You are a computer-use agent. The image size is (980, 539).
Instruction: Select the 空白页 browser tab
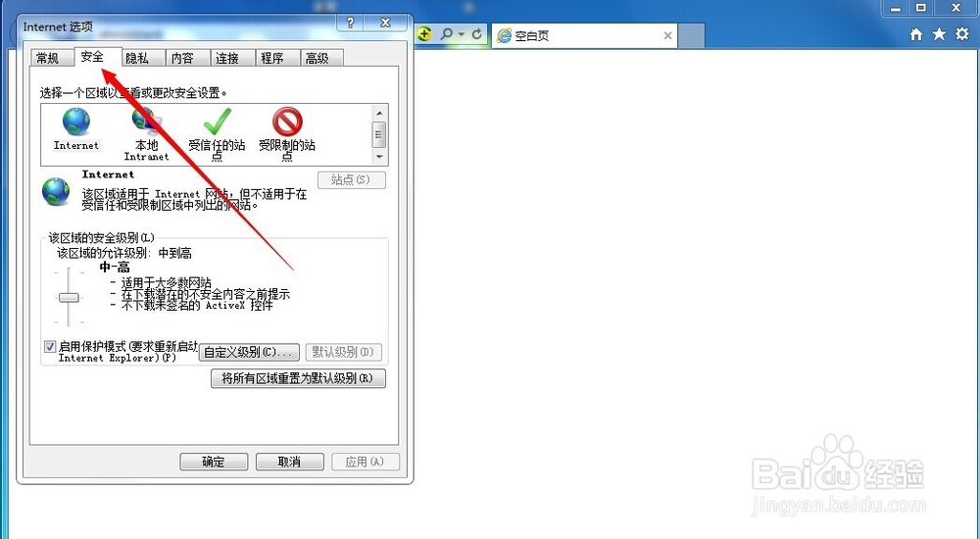pyautogui.click(x=584, y=35)
